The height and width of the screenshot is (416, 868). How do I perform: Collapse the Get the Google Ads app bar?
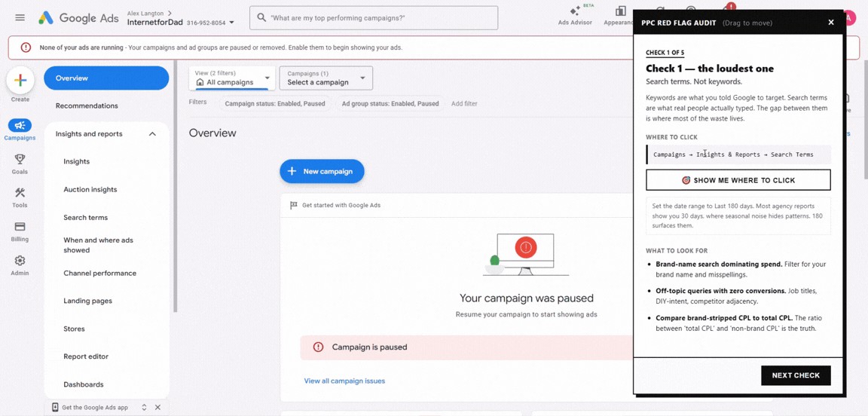tap(144, 407)
